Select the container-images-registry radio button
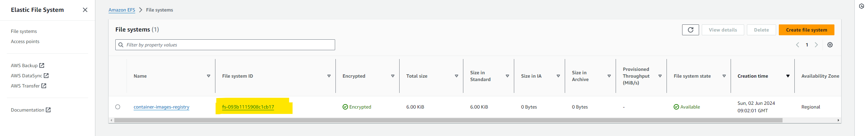Viewport: 868px width, 136px height. (118, 107)
